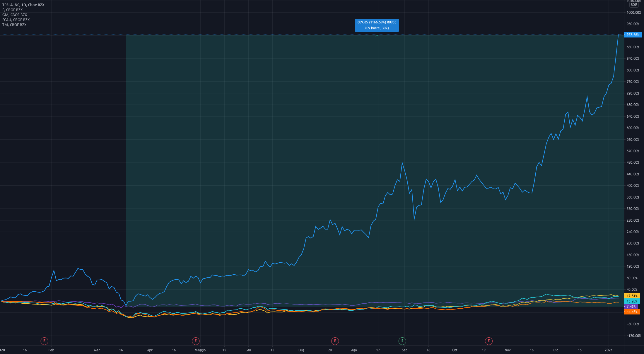Select the GM, CBOE BZX legend entry
The height and width of the screenshot is (354, 644).
(15, 15)
